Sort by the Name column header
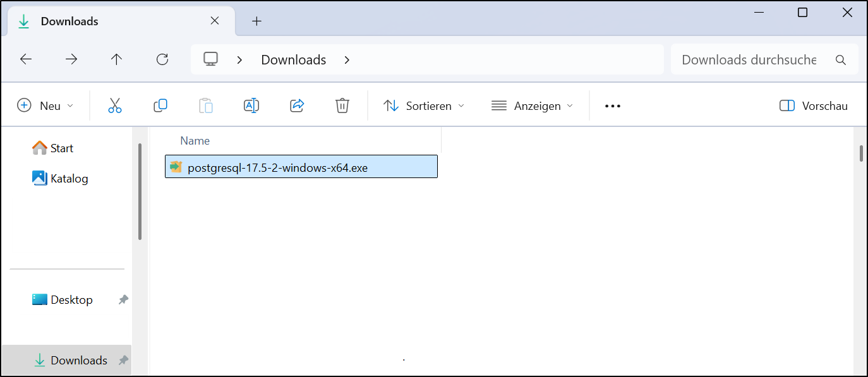 click(x=195, y=141)
